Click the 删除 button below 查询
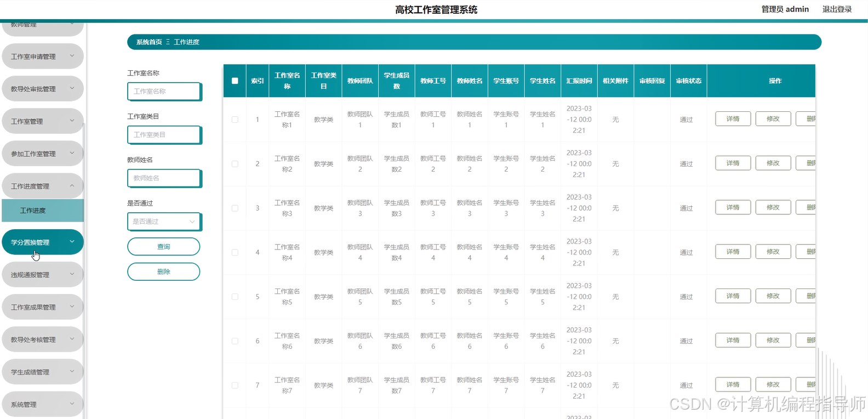 tap(164, 271)
